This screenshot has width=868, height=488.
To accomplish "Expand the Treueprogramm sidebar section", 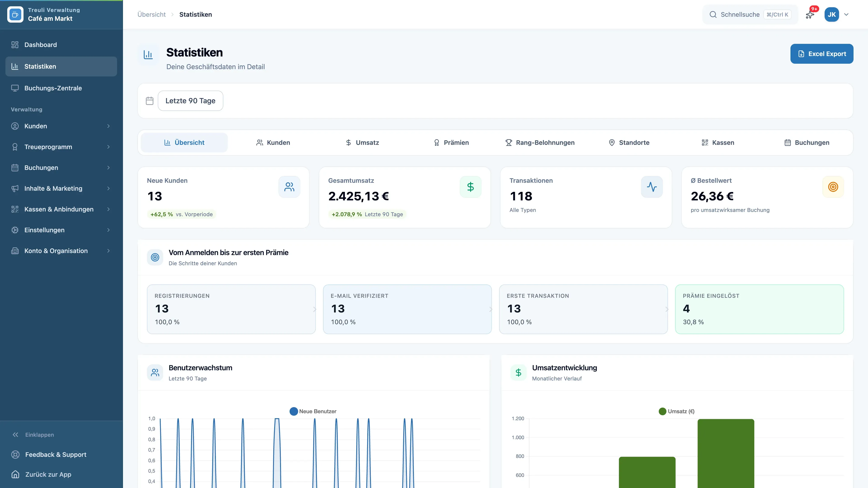I will (61, 147).
